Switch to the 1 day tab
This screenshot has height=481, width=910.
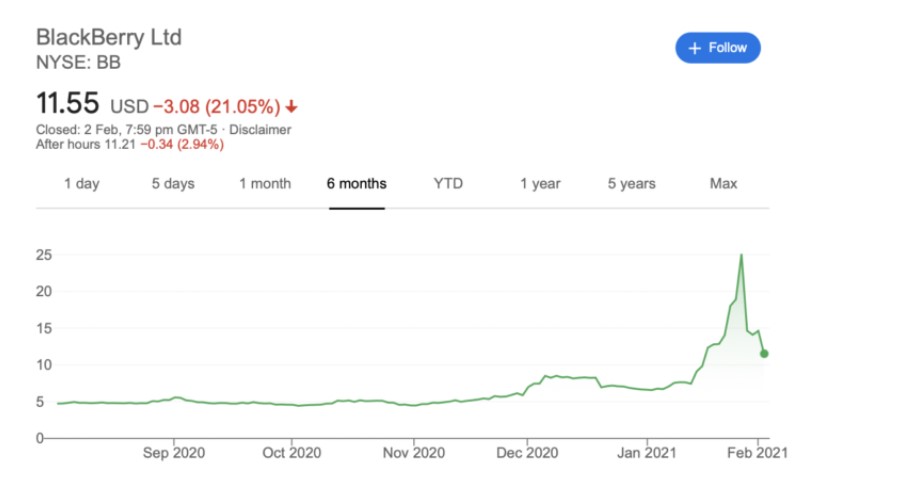point(81,184)
